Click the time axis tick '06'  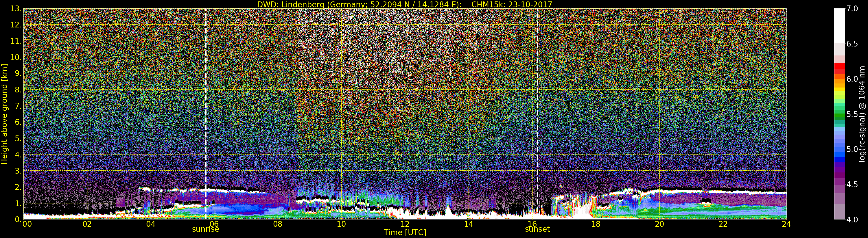pos(214,224)
